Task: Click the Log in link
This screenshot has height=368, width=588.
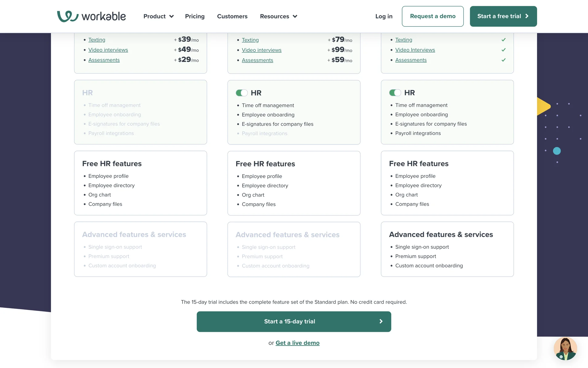Action: click(x=384, y=16)
